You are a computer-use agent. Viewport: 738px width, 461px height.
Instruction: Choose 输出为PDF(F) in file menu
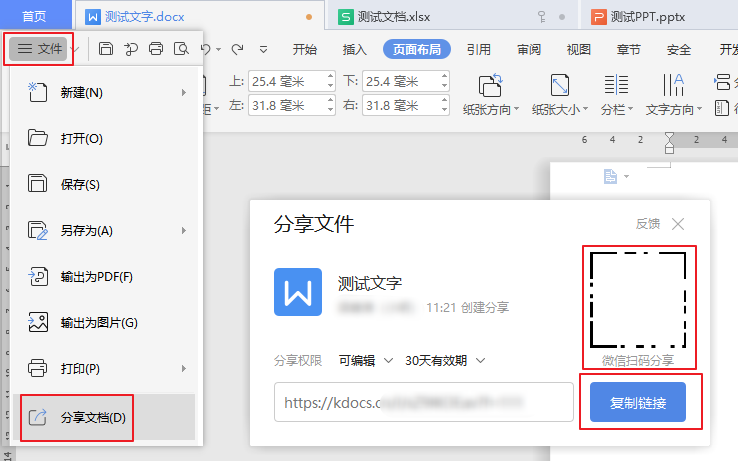coord(104,276)
